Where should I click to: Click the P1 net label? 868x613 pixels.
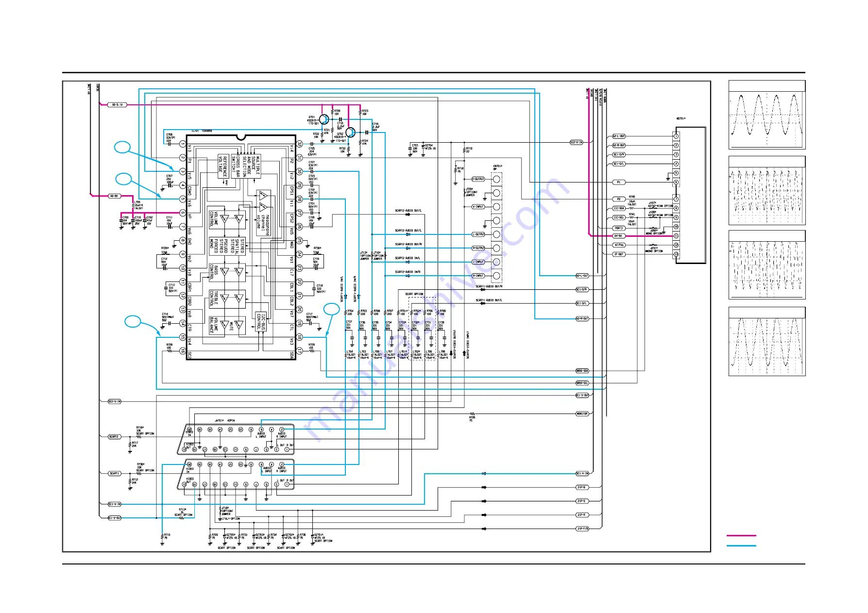pyautogui.click(x=618, y=182)
